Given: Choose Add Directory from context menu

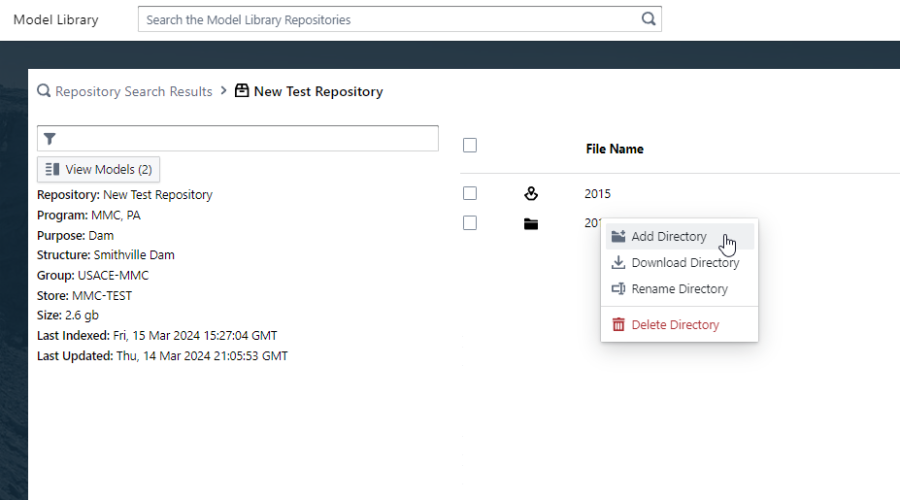Looking at the screenshot, I should coord(669,237).
